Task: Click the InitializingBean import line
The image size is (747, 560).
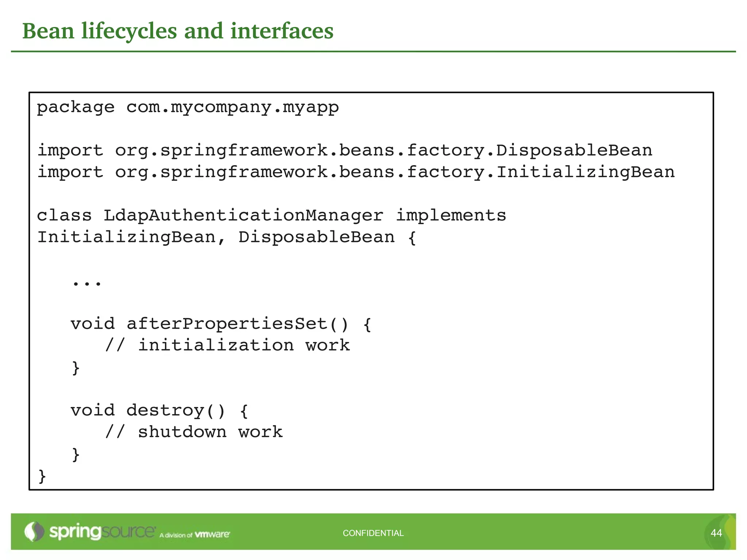Action: click(x=356, y=172)
